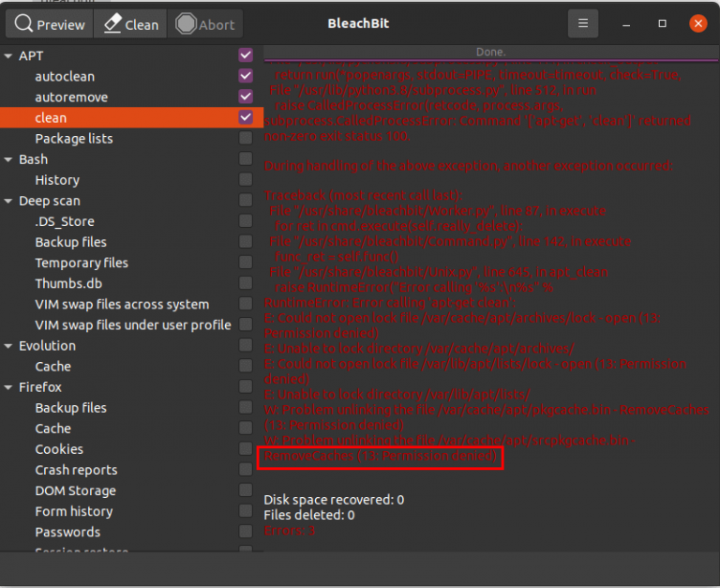Uncheck the autoremove checkbox
720x588 pixels.
pos(246,97)
